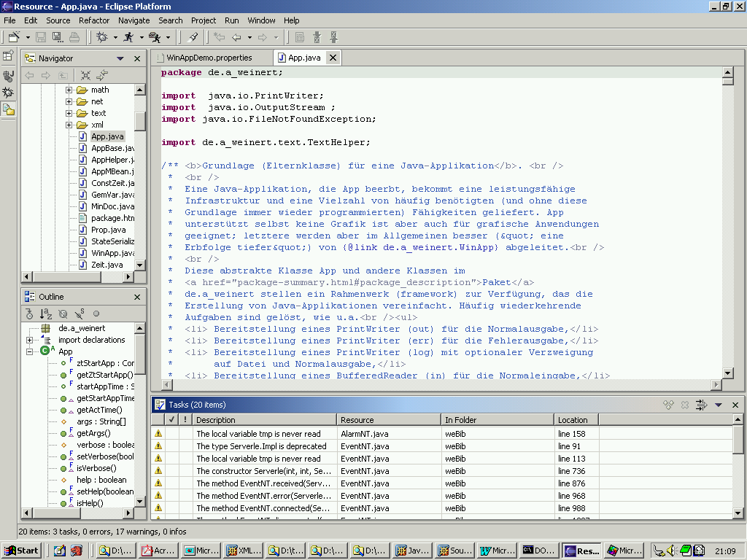Click Link with Editor icon in Navigator
The height and width of the screenshot is (560, 747).
102,75
